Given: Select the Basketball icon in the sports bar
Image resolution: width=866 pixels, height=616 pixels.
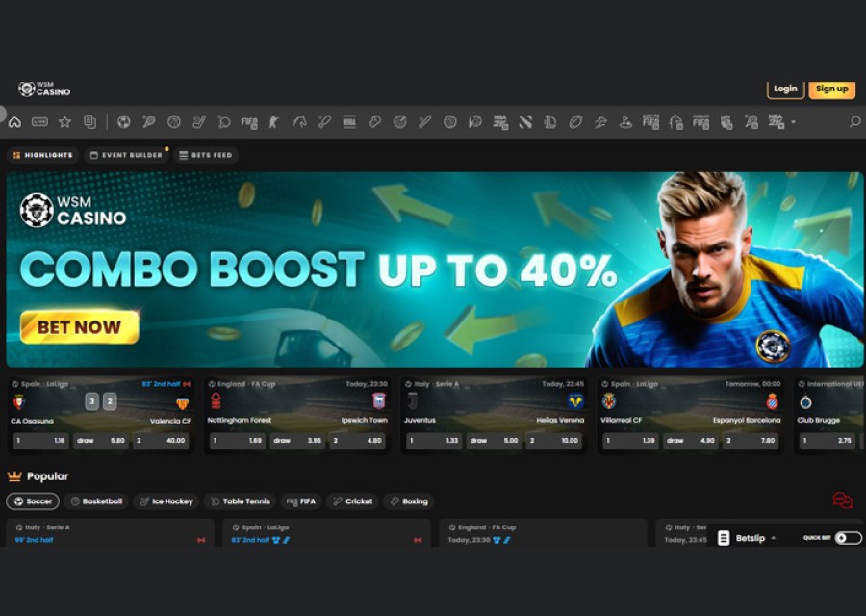Looking at the screenshot, I should coord(174,122).
